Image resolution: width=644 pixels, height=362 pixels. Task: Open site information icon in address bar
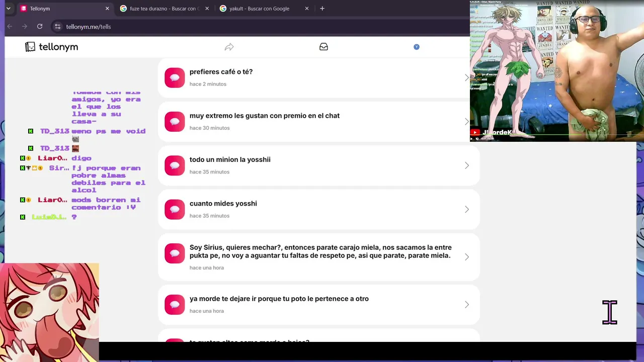click(57, 27)
